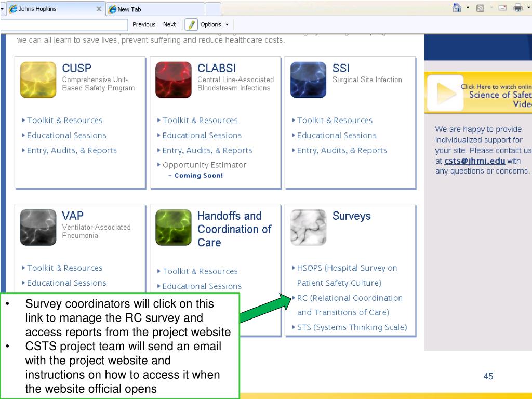532x399 pixels.
Task: Open STS Systems Thinking Scale link
Action: point(352,327)
